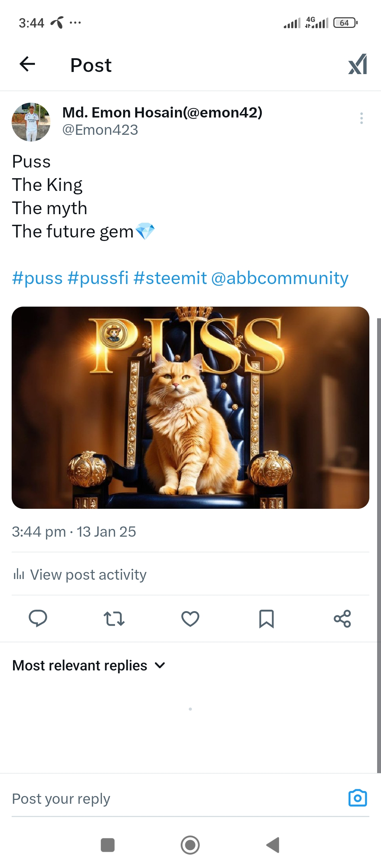Attach a photo with camera icon

(358, 798)
